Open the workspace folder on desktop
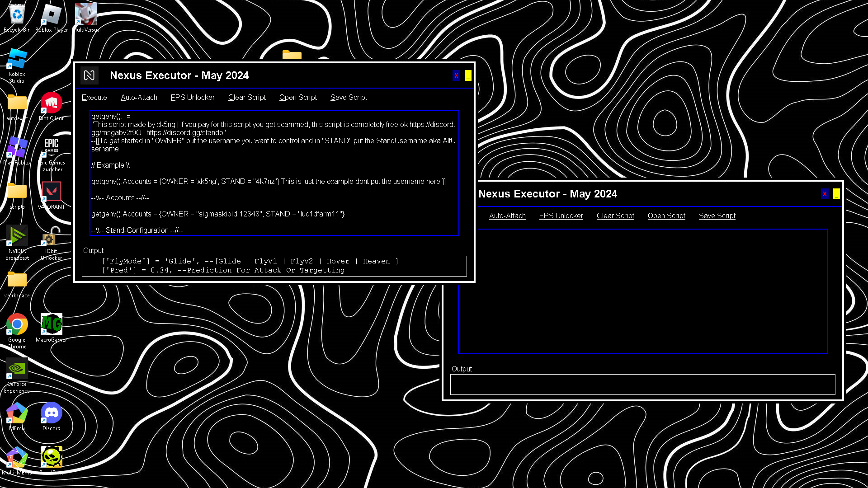The image size is (868, 488). point(17,281)
